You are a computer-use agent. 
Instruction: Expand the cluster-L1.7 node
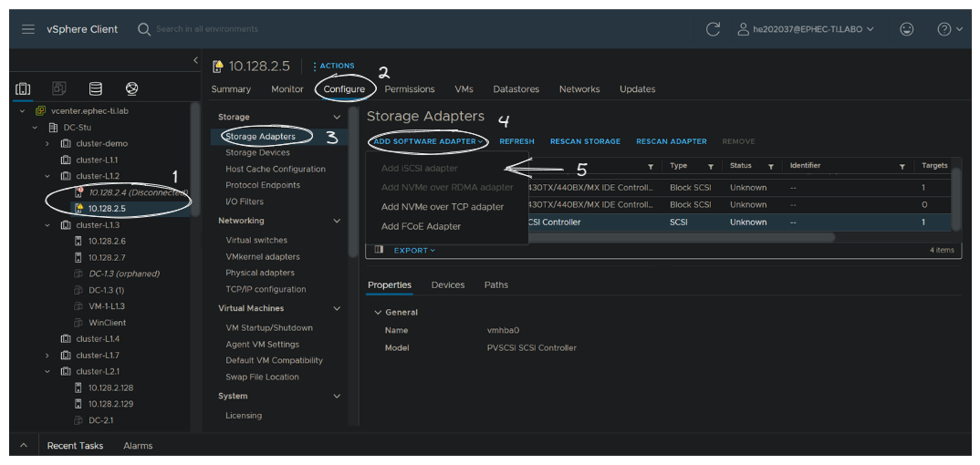point(47,356)
